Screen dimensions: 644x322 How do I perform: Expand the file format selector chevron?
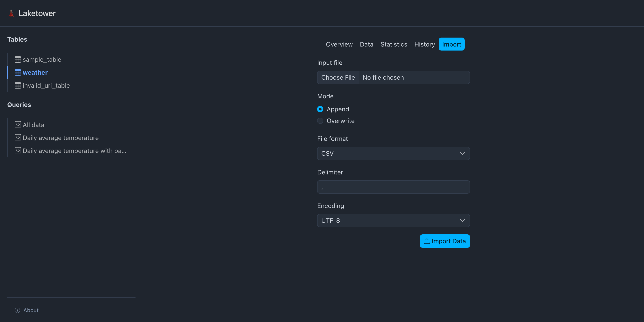click(x=462, y=153)
